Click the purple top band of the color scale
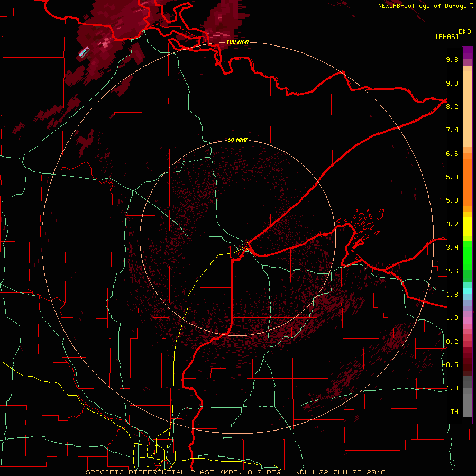The image size is (476, 476). (x=467, y=53)
